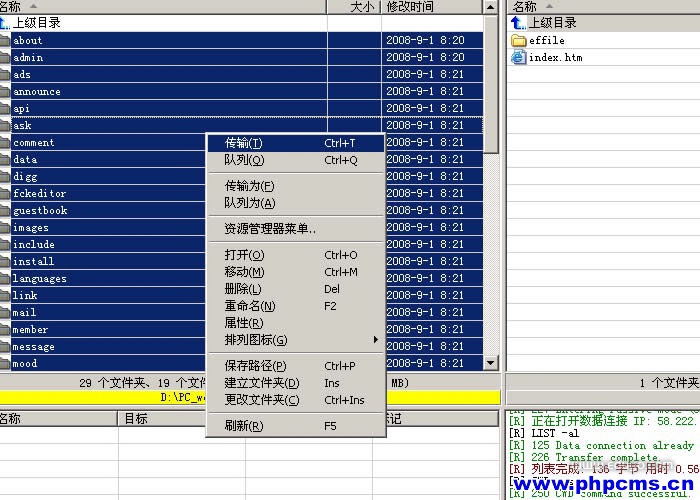Click the about folder icon
The width and height of the screenshot is (700, 500).
coord(5,41)
